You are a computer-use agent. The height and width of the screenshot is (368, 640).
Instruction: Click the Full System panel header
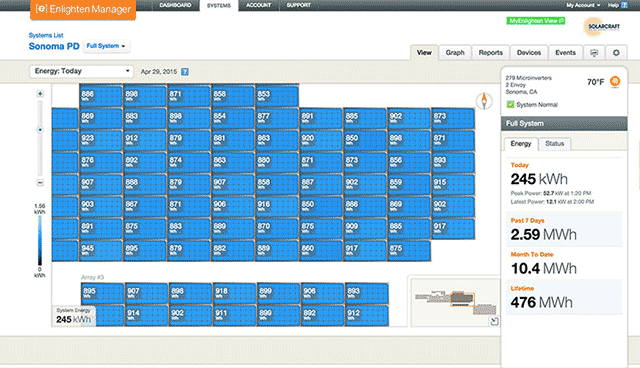[564, 123]
